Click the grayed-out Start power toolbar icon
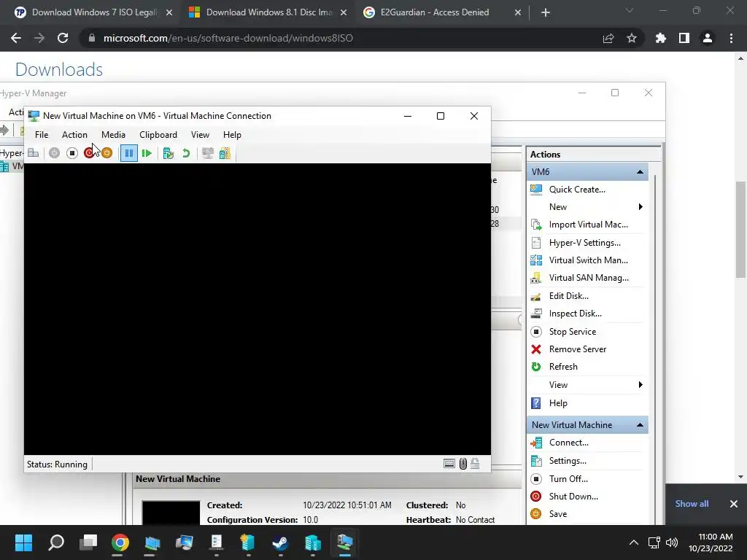Image resolution: width=747 pixels, height=560 pixels. (x=54, y=153)
